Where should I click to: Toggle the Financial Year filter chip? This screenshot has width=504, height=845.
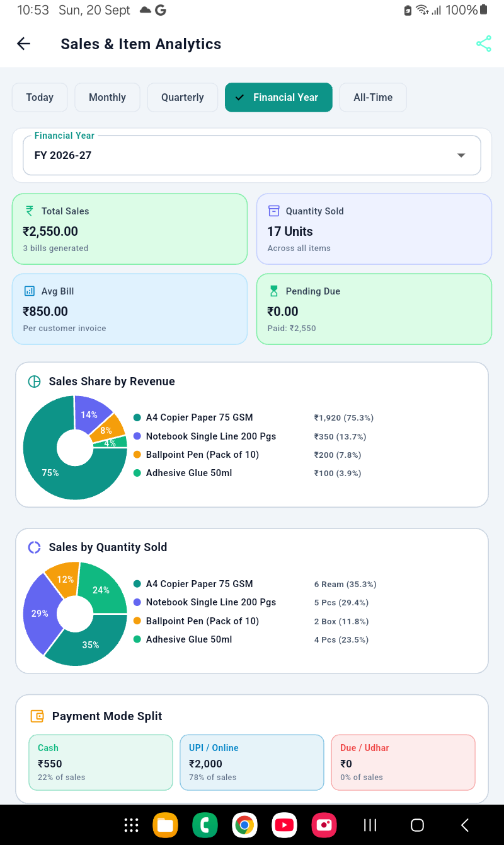pos(278,97)
